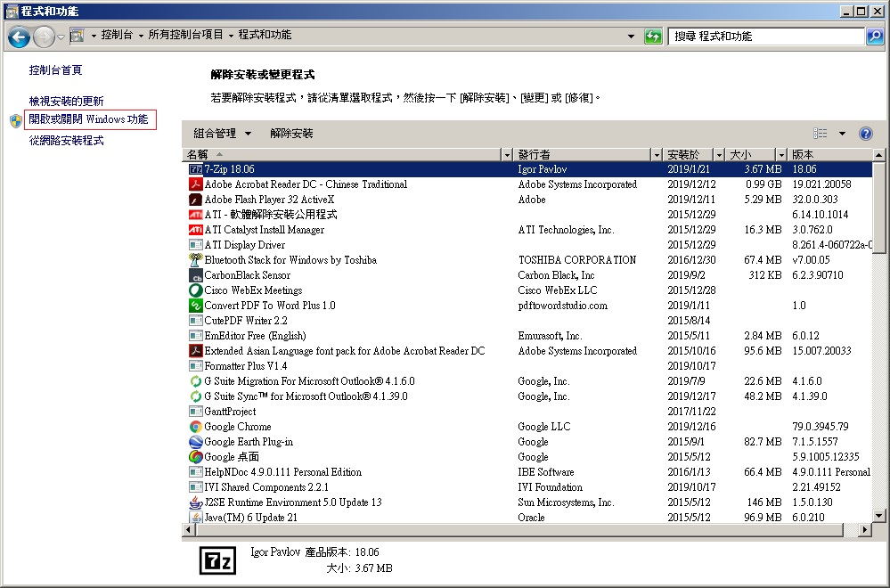Click the green refresh icon

(653, 36)
